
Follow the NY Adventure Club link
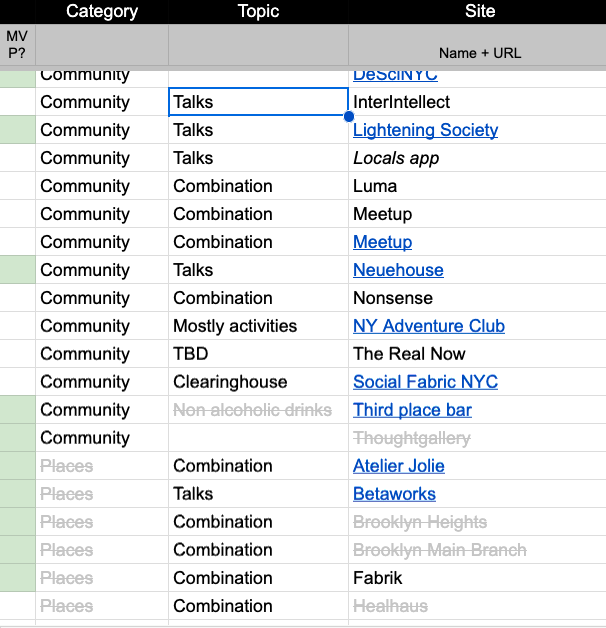(x=428, y=326)
